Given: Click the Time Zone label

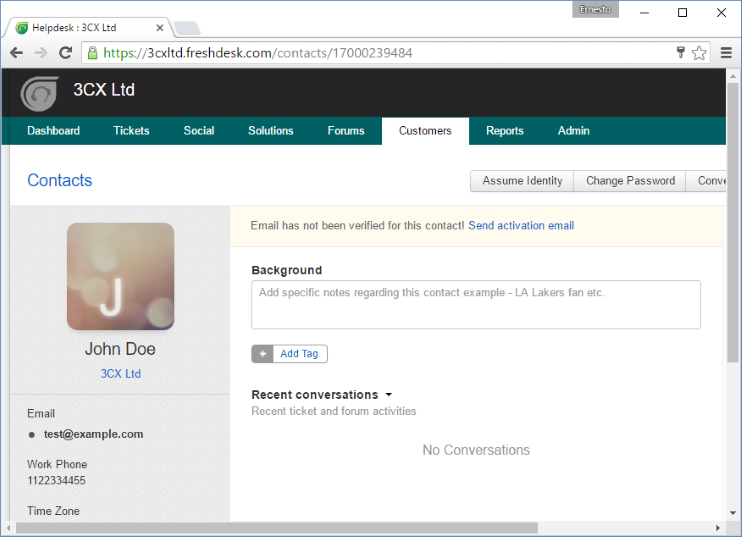Looking at the screenshot, I should coord(53,511).
